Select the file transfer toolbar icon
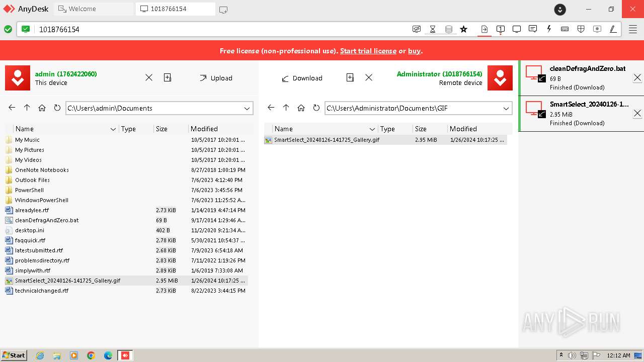The image size is (644, 362). 484,29
